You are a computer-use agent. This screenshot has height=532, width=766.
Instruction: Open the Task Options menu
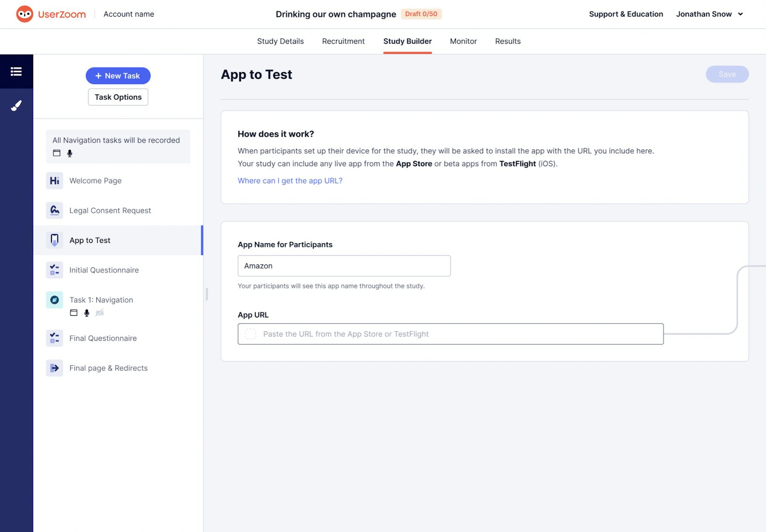click(x=118, y=97)
